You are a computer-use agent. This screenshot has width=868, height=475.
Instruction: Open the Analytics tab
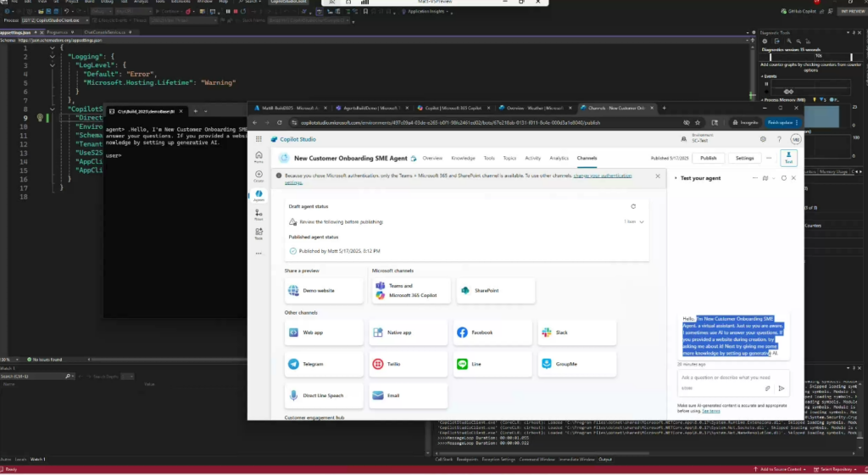click(x=559, y=158)
